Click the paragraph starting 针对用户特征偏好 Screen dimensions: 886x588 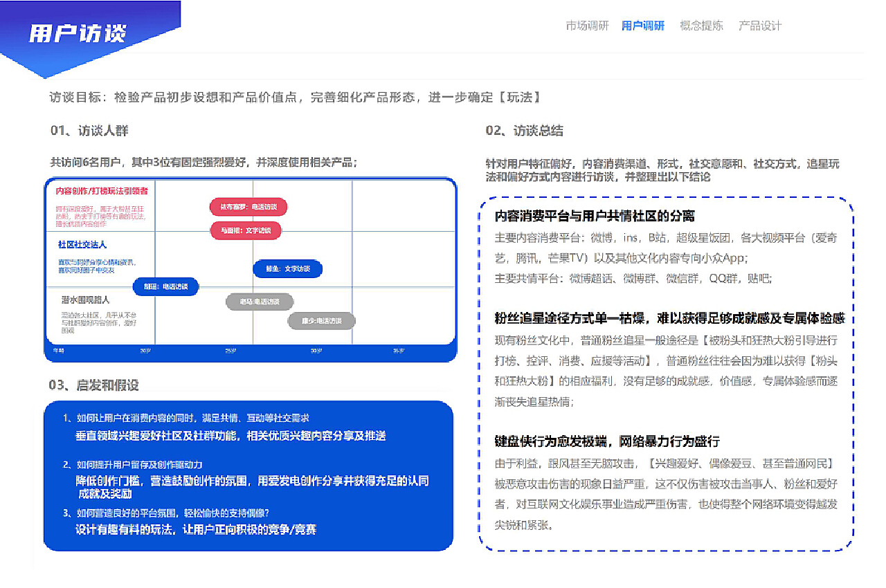click(x=662, y=170)
